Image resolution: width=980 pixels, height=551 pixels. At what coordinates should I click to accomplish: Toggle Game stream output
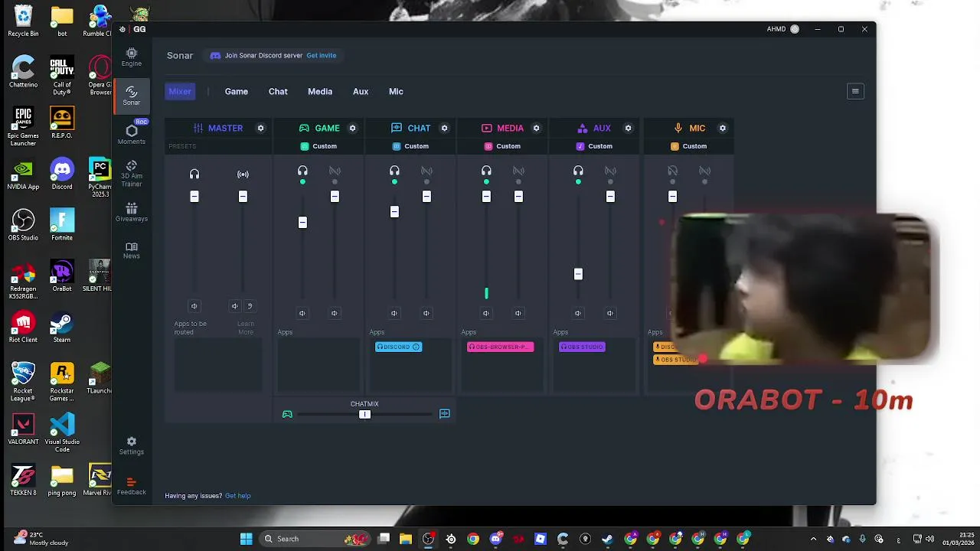pyautogui.click(x=335, y=171)
